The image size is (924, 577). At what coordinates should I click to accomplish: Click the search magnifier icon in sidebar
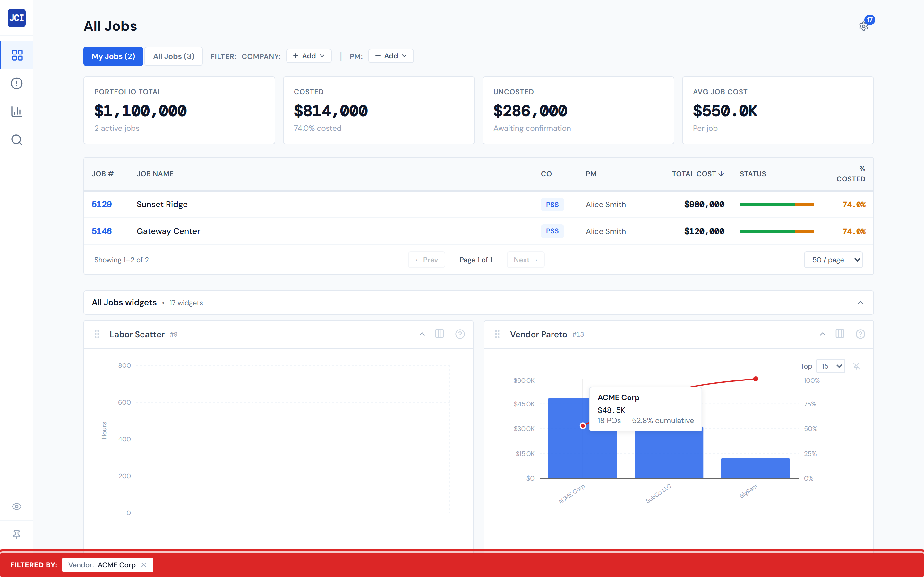point(17,140)
